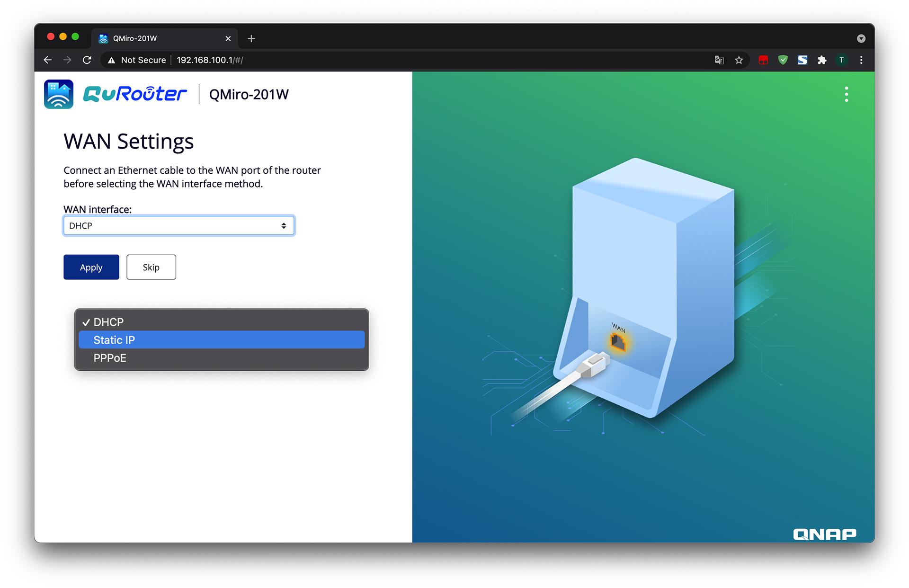Click the green shield extension icon
The image size is (909, 588).
point(783,60)
